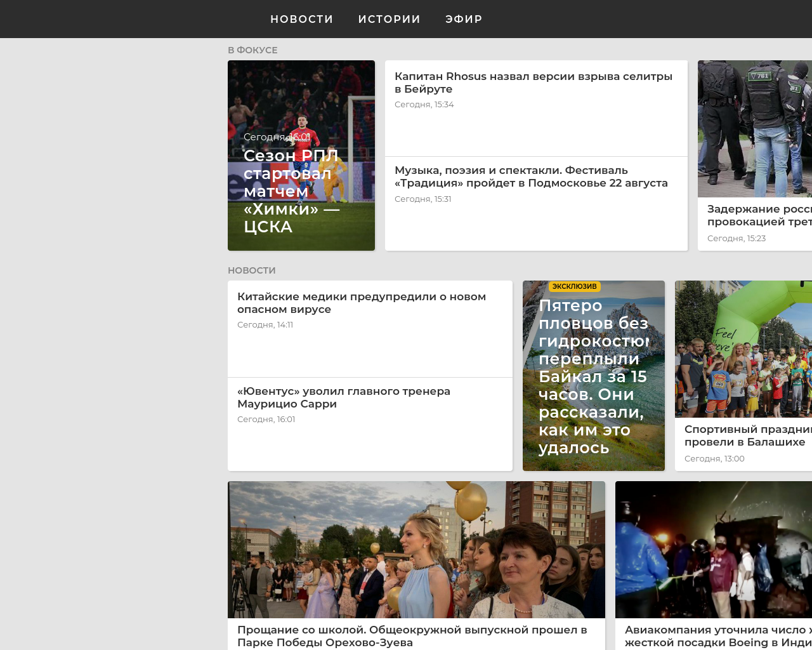This screenshot has width=812, height=650.
Task: Click the football match photo thumbnail
Action: click(301, 95)
